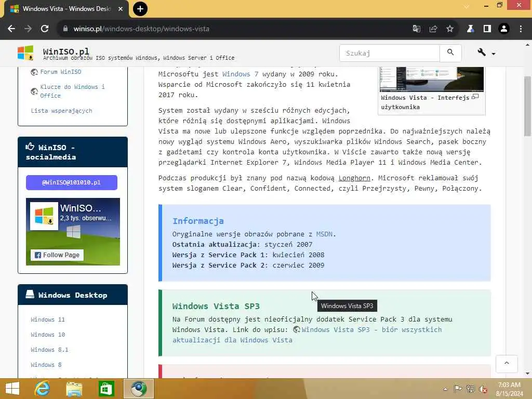This screenshot has width=532, height=399.
Task: Open the translate page icon
Action: (416, 29)
